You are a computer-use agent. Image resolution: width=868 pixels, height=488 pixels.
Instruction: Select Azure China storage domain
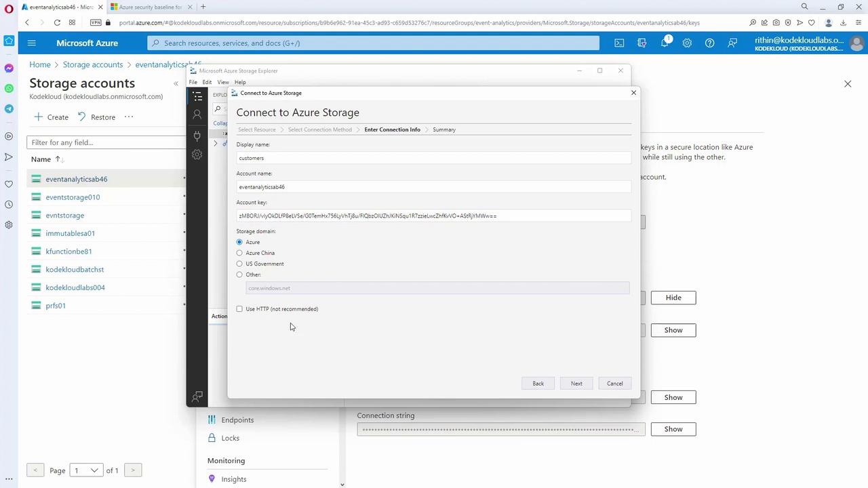239,253
